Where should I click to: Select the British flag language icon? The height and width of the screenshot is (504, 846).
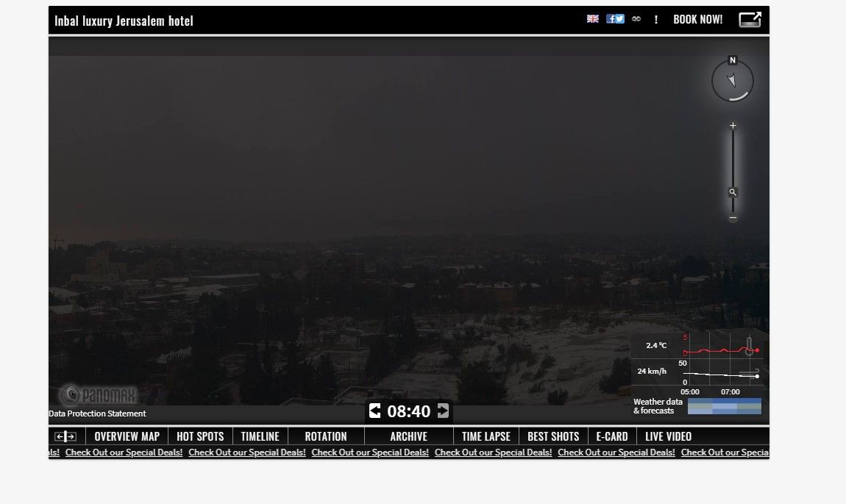593,18
